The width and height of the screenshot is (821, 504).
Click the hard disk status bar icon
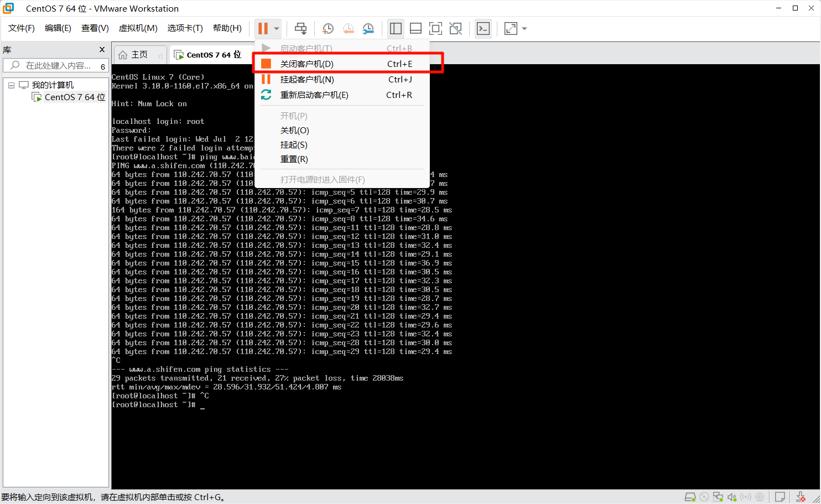pyautogui.click(x=690, y=497)
